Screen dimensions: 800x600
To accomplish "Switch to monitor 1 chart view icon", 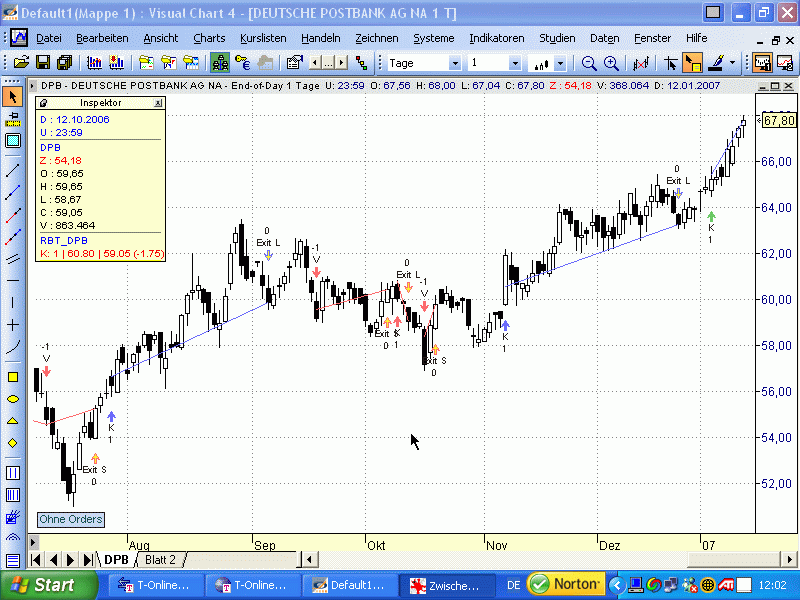I will point(763,63).
